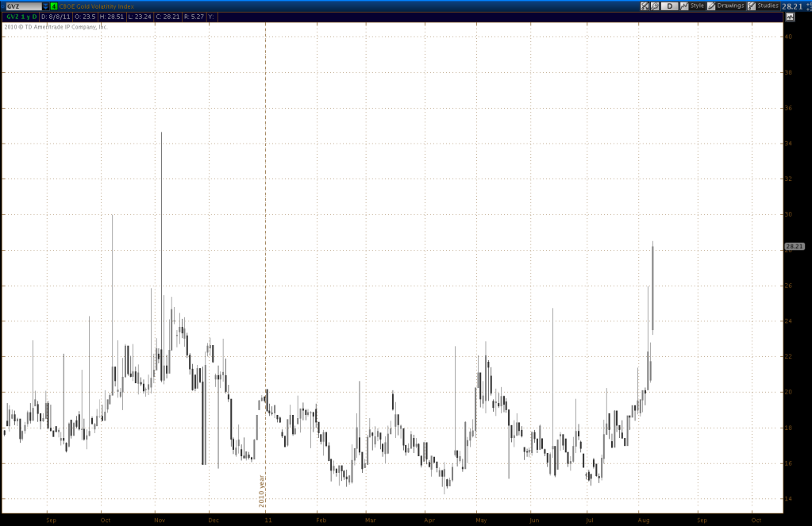Open the Studies menu

pyautogui.click(x=768, y=6)
